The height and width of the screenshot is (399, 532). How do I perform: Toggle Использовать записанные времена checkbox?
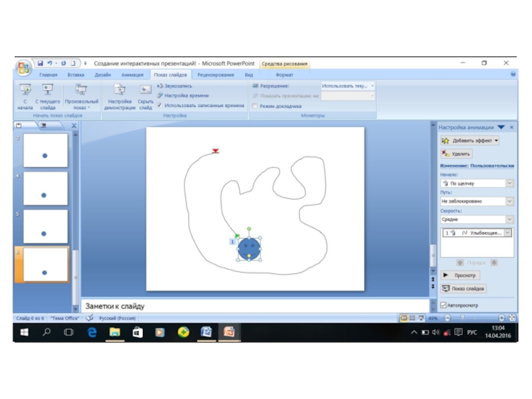tap(160, 105)
